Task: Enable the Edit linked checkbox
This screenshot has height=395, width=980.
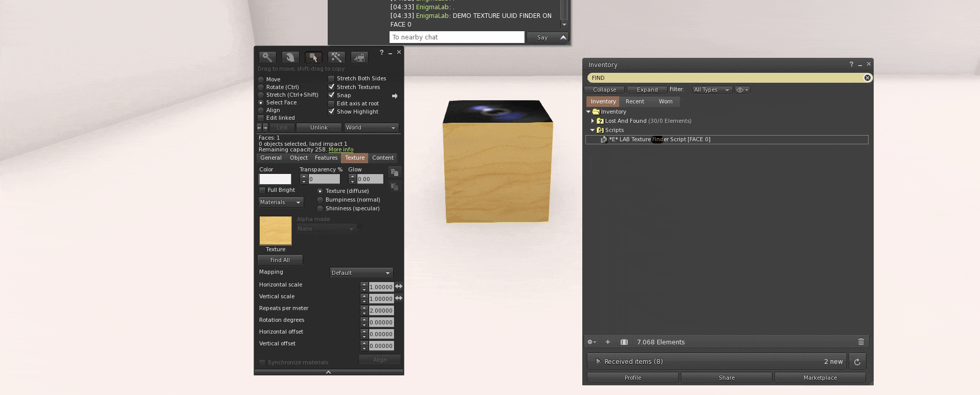Action: point(261,118)
